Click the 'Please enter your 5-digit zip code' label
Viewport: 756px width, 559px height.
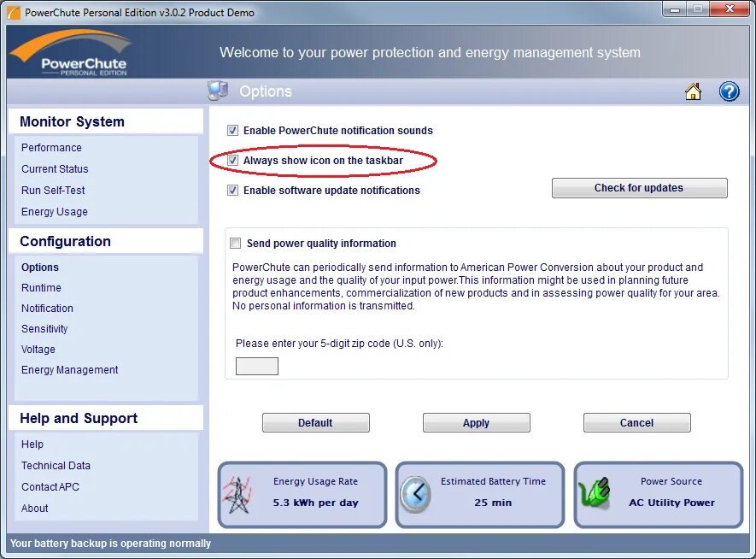[339, 344]
